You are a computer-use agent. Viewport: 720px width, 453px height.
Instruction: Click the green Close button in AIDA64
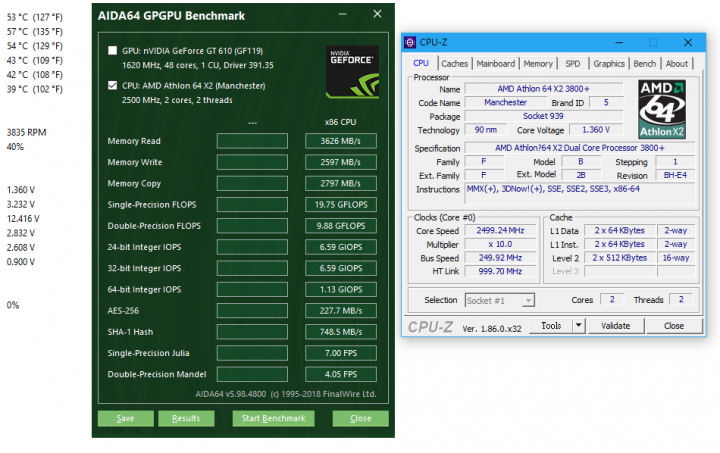tap(360, 418)
